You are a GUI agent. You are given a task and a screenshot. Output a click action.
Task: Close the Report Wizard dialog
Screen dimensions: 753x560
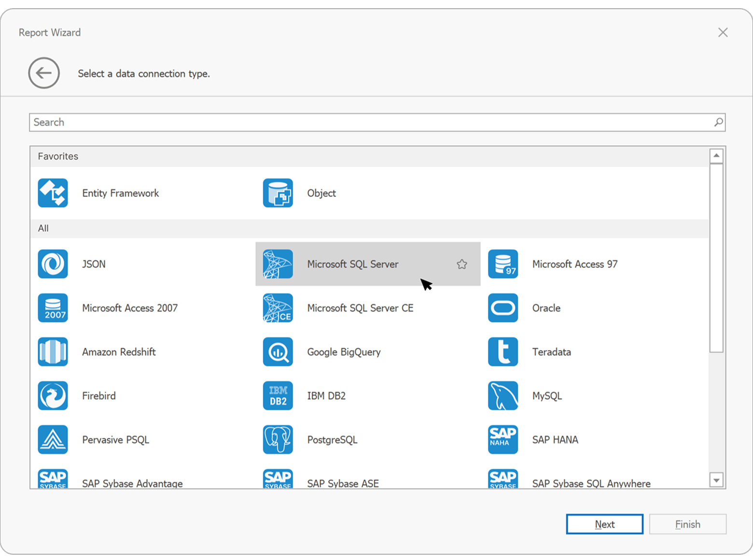coord(723,32)
